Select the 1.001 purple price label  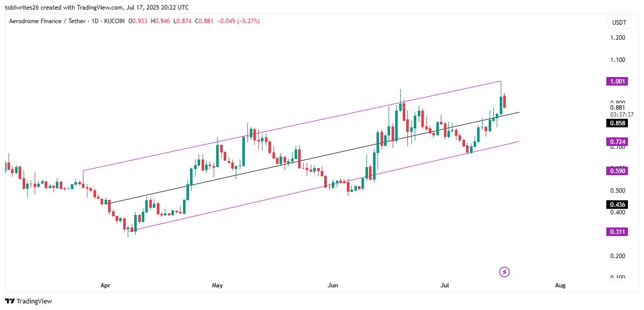pyautogui.click(x=618, y=82)
